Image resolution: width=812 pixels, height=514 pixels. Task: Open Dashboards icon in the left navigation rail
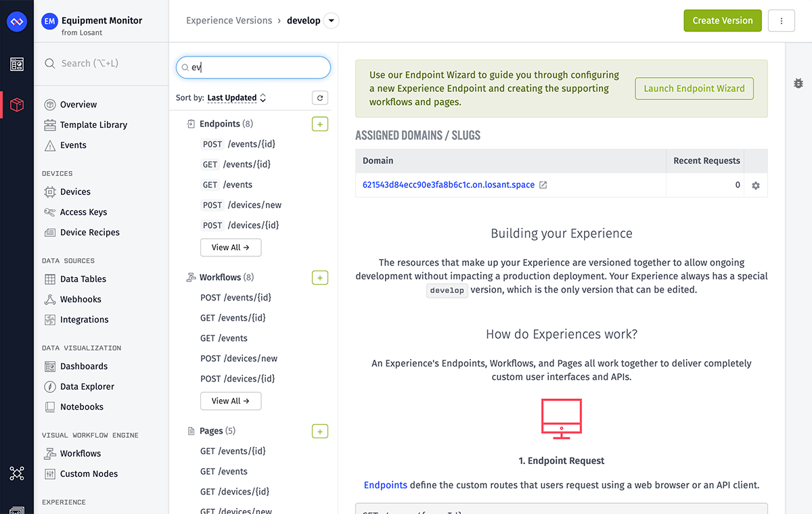[x=17, y=64]
